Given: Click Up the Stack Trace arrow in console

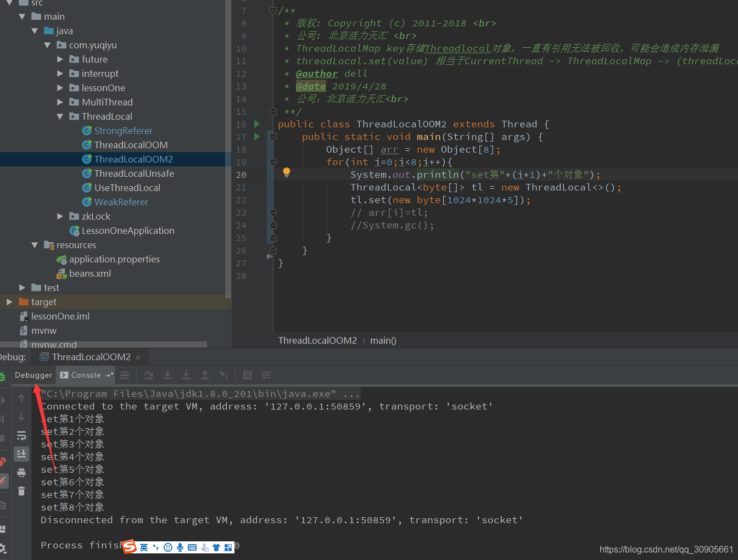Looking at the screenshot, I should click(21, 398).
